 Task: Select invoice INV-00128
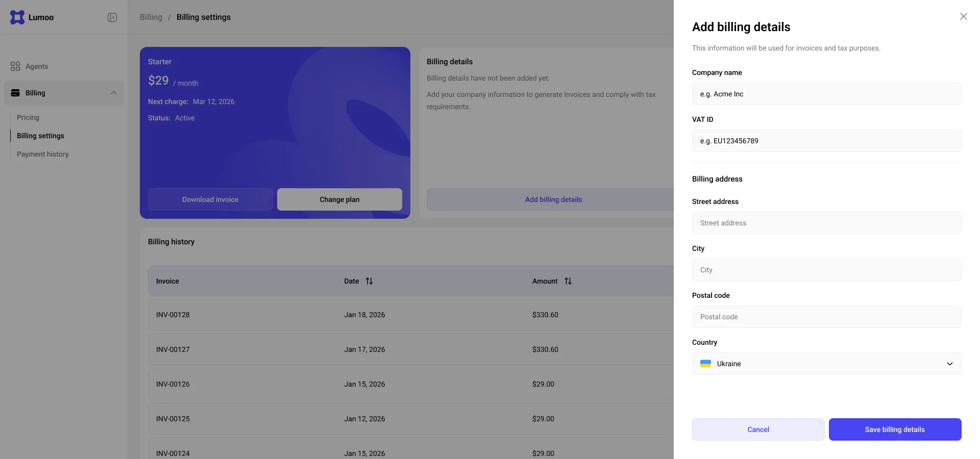click(x=173, y=315)
